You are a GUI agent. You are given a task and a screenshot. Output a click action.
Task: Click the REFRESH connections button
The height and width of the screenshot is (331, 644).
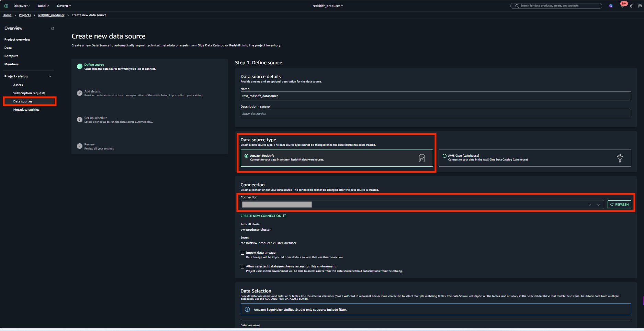click(619, 205)
